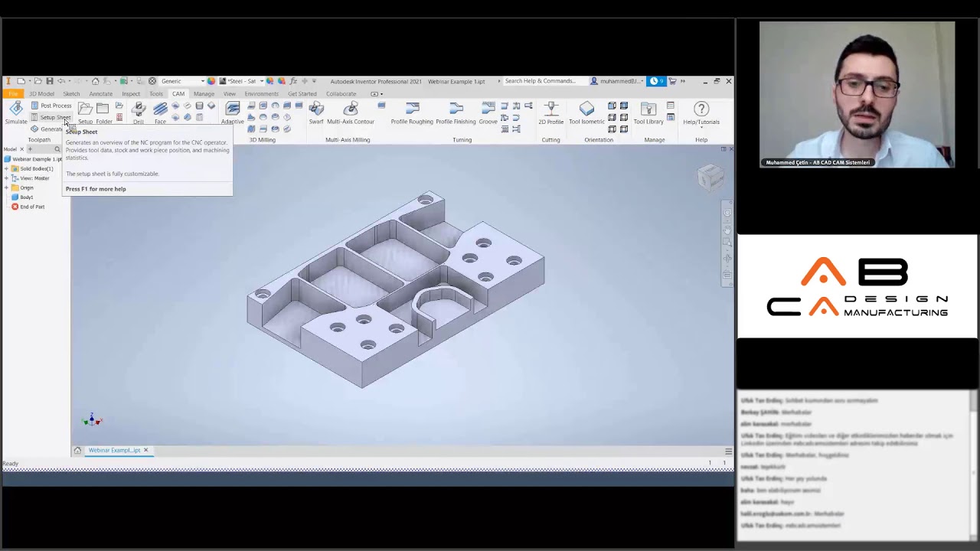Select the Swarf multi-axis tool
This screenshot has height=551, width=980.
(316, 113)
